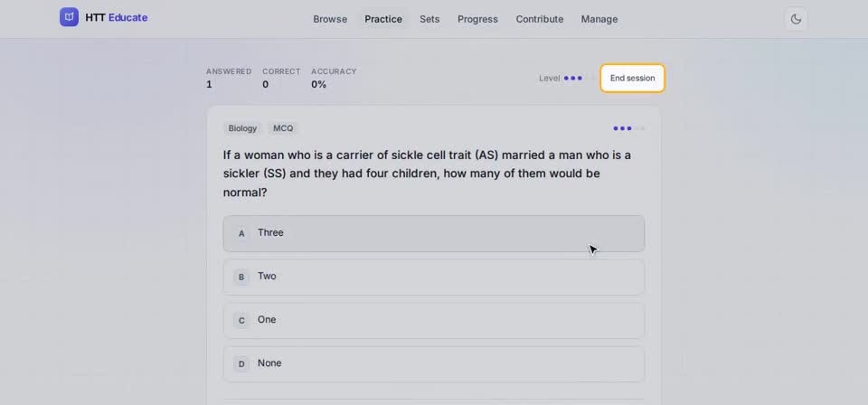Choose answer A: Three

pos(433,233)
